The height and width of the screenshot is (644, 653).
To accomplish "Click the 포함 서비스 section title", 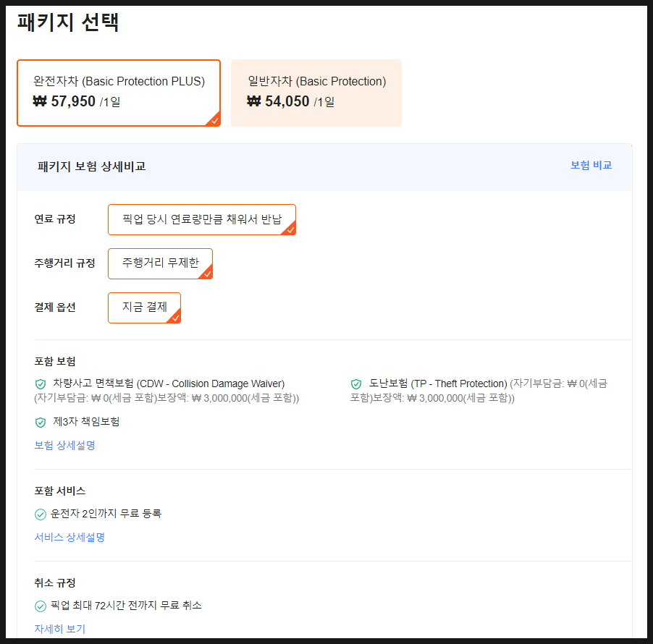I will (x=60, y=491).
